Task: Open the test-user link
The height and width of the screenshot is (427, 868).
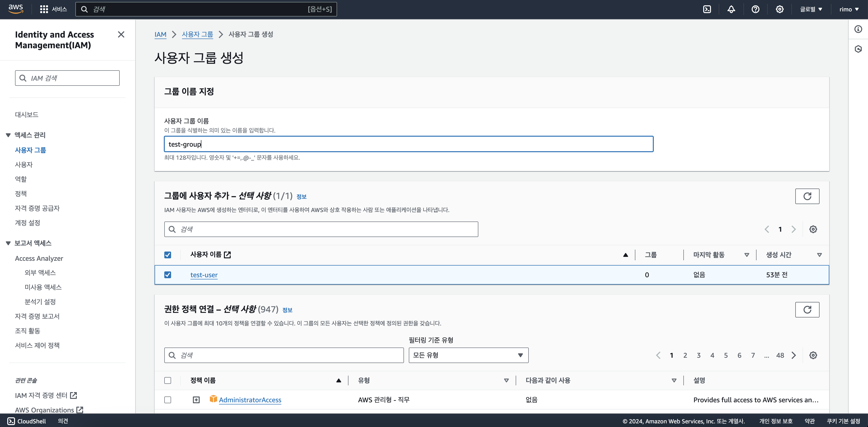Action: pyautogui.click(x=204, y=275)
